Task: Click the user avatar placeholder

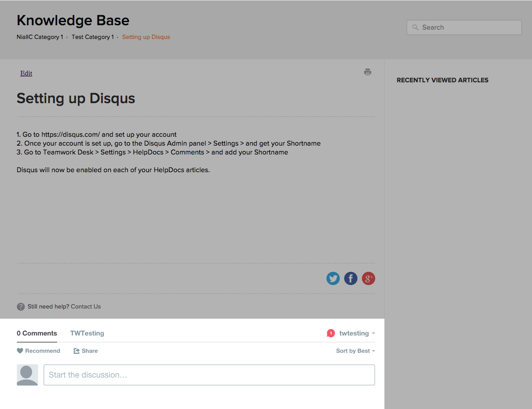Action: click(27, 375)
